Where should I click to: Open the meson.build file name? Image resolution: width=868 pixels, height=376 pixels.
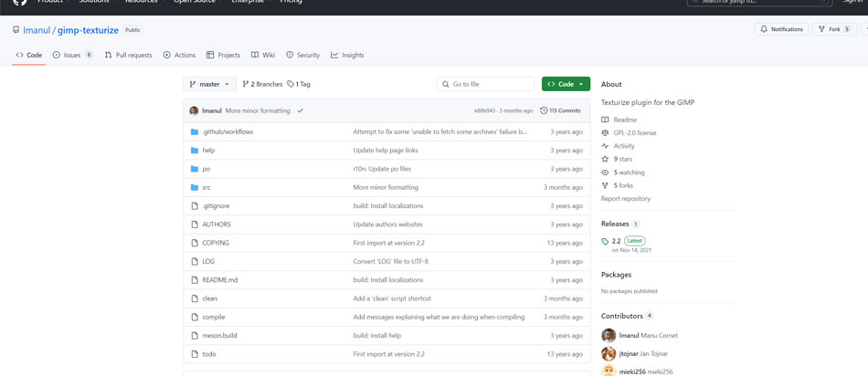[x=220, y=336]
